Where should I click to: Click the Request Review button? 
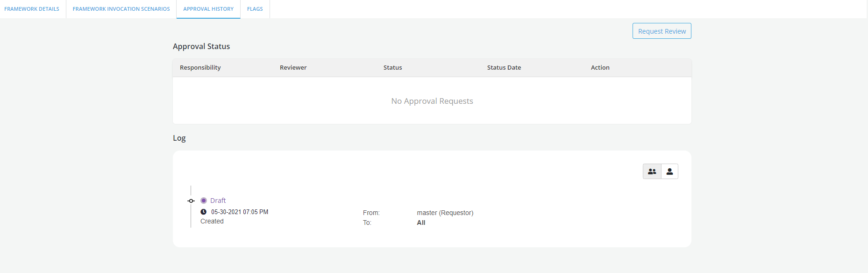coord(662,31)
